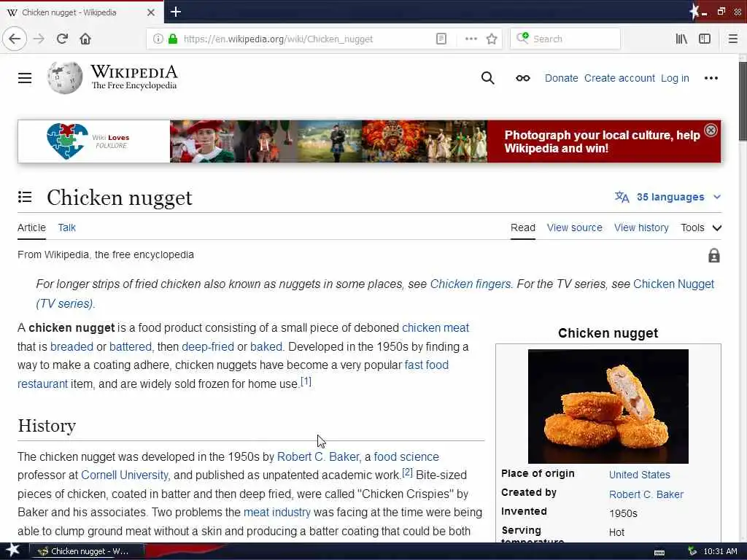Click the page protection padlock icon
Image resolution: width=747 pixels, height=560 pixels.
(713, 256)
